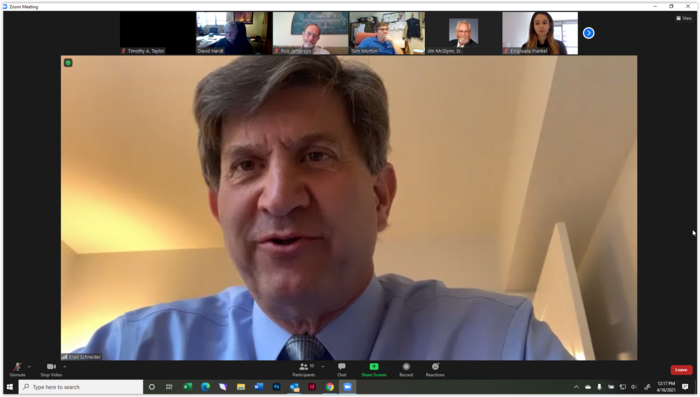The height and width of the screenshot is (397, 700).
Task: Select Emanuela Frankel's video thumbnail
Action: tap(540, 33)
